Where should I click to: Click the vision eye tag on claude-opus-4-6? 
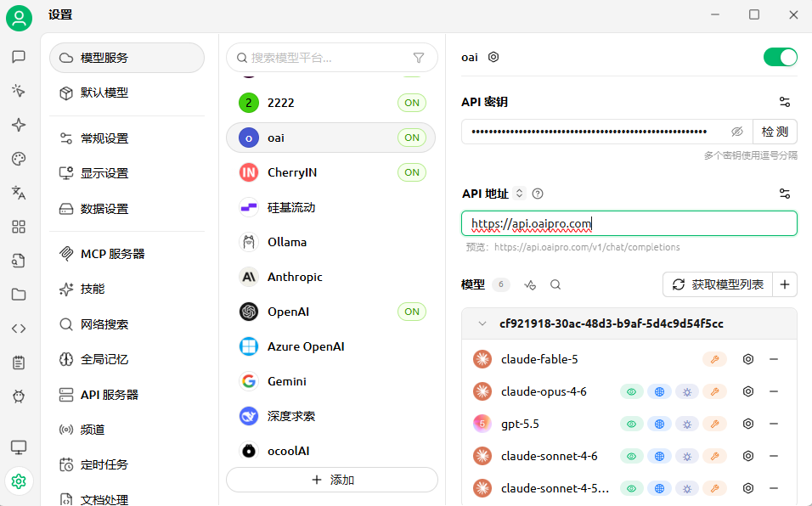[x=632, y=391]
